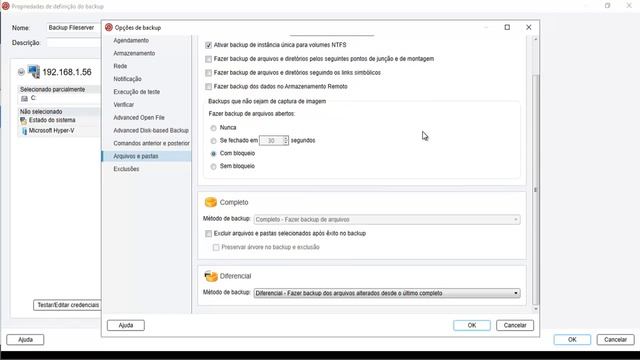
Task: Click OK in Opções de backup dialog
Action: [x=472, y=325]
